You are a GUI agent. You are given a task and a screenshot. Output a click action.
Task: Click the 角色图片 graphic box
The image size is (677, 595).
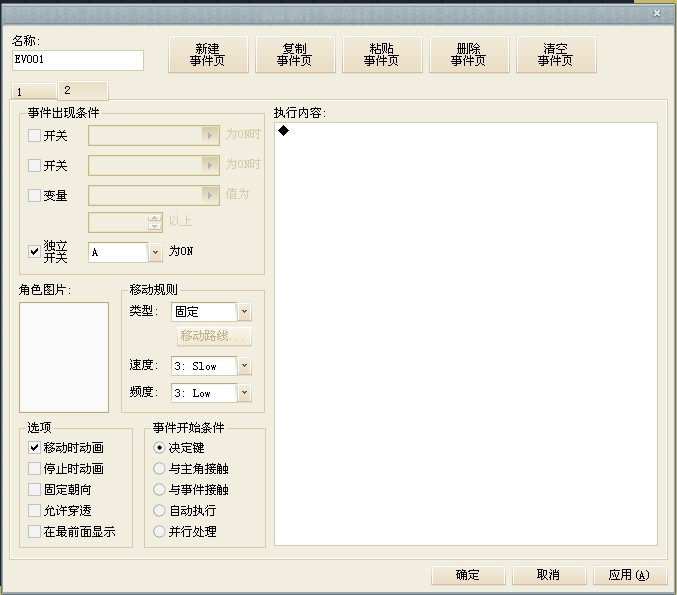tap(64, 357)
